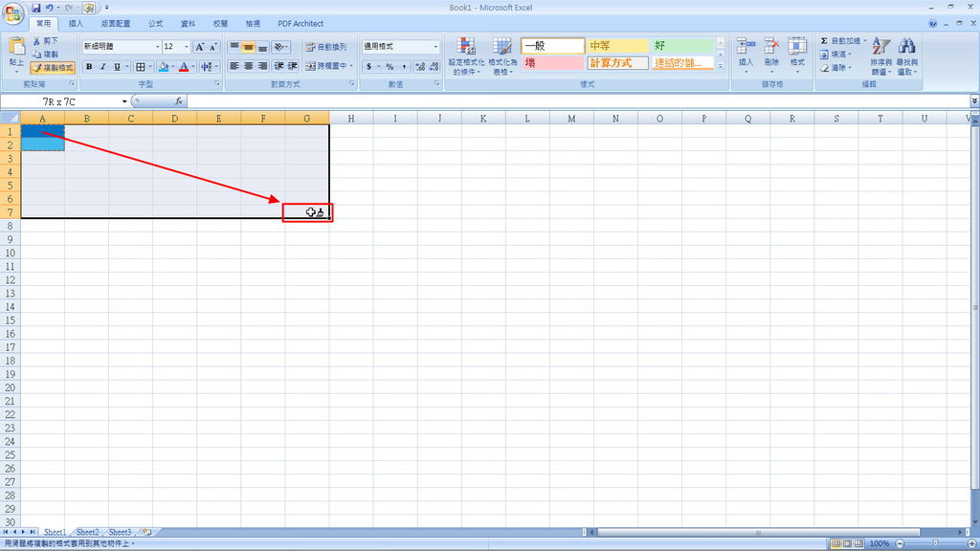Switch to 公式 Formulas tab
The width and height of the screenshot is (980, 551).
pos(156,24)
